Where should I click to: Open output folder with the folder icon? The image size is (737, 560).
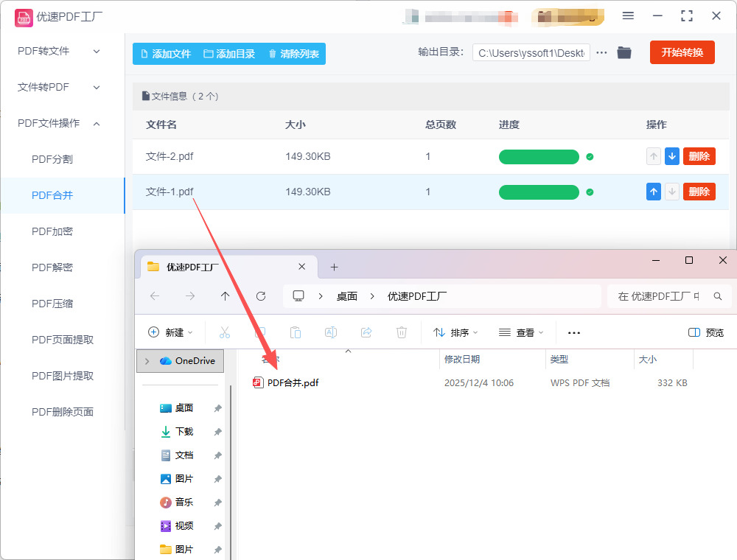624,52
